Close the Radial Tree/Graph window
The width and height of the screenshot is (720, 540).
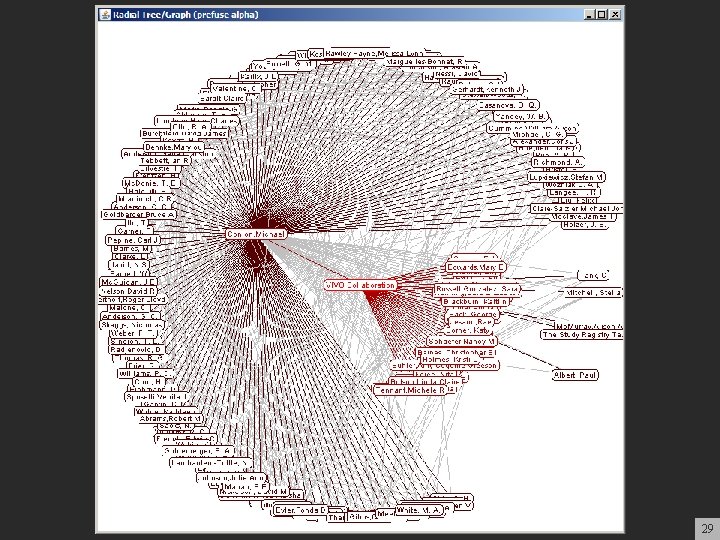pyautogui.click(x=615, y=15)
